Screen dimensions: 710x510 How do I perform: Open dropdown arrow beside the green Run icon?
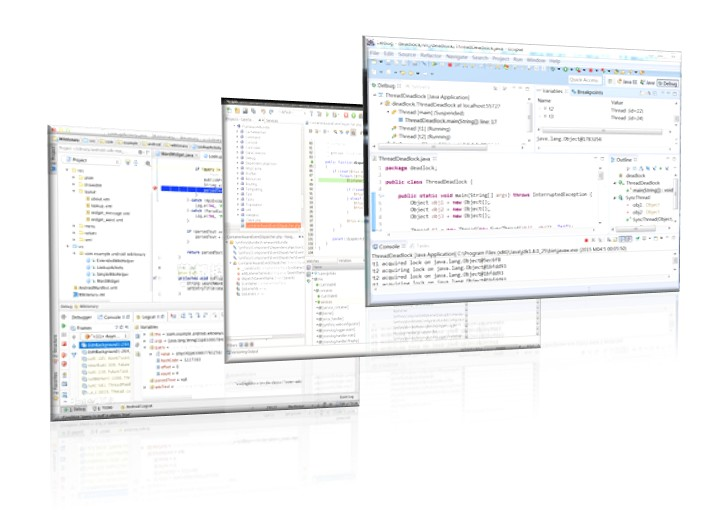(x=571, y=70)
